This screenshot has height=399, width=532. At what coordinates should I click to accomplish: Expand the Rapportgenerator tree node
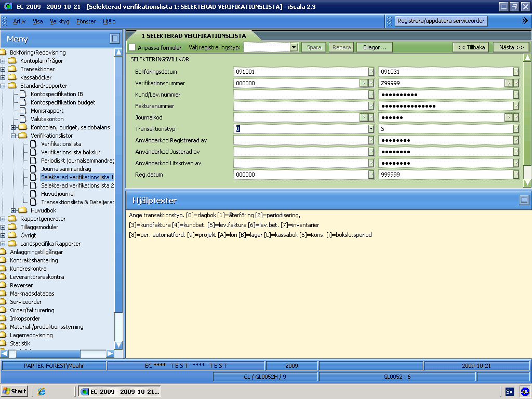pos(3,219)
